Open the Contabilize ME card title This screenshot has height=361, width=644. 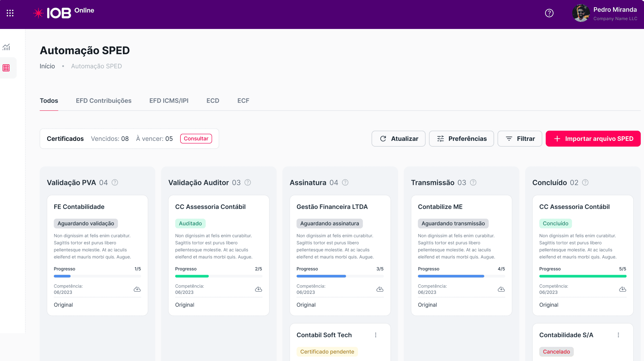tap(440, 207)
